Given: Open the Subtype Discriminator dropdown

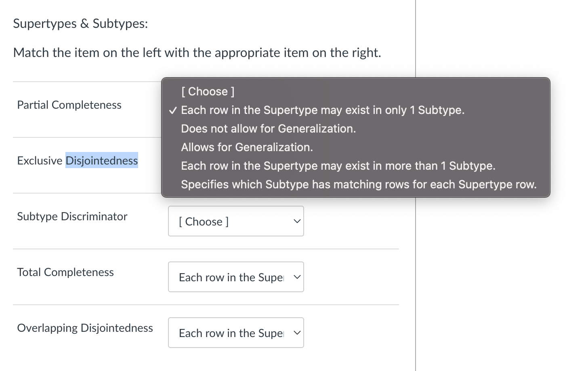Looking at the screenshot, I should tap(236, 221).
